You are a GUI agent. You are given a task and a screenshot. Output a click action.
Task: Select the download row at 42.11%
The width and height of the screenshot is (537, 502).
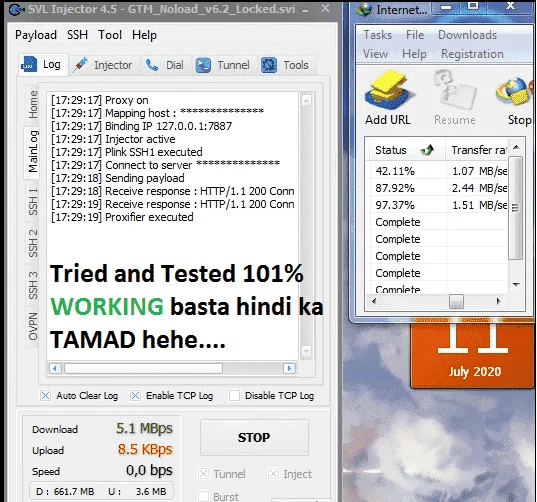pos(438,171)
